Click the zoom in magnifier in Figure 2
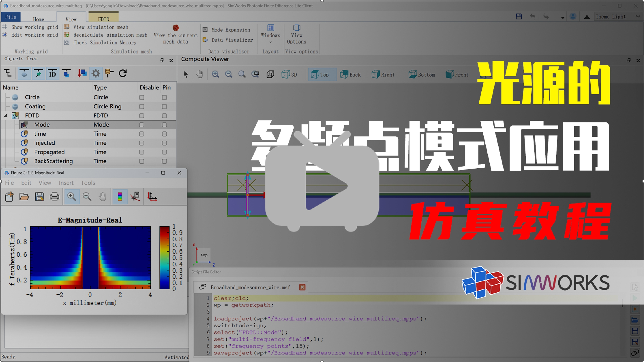Screen dimensions: 644x362 [72, 197]
